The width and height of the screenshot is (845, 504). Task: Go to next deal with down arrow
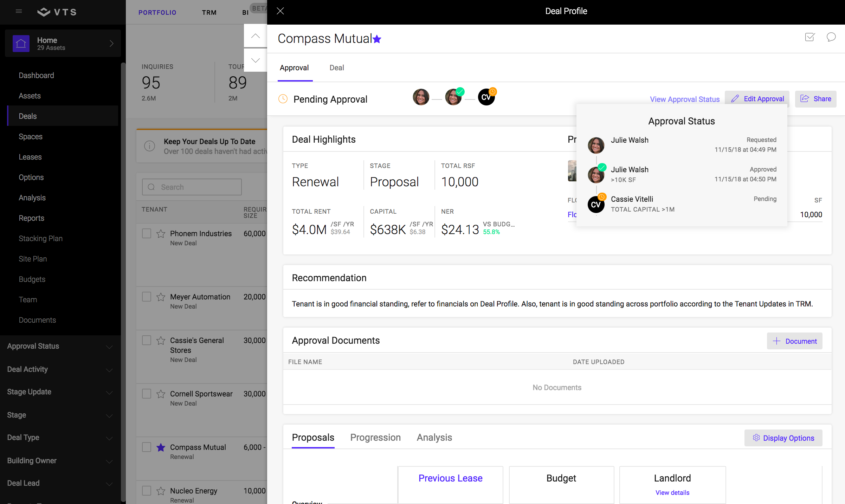(256, 60)
